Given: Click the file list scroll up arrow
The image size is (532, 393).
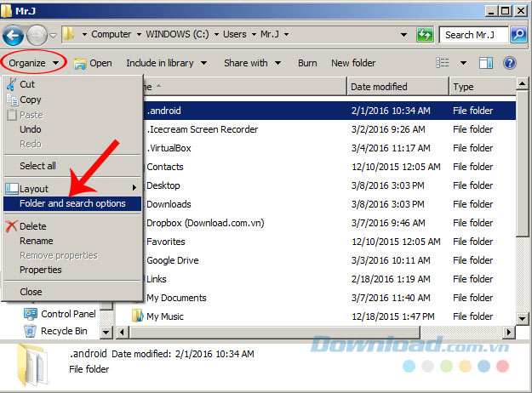Looking at the screenshot, I should (522, 83).
